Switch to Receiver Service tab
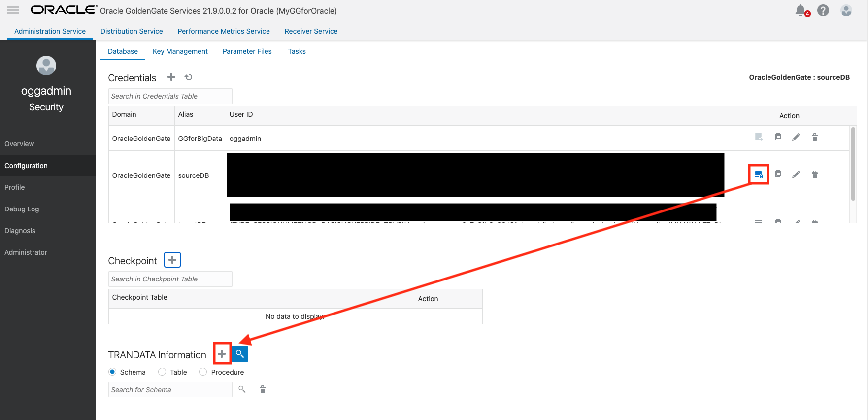Viewport: 868px width, 420px height. pos(311,31)
